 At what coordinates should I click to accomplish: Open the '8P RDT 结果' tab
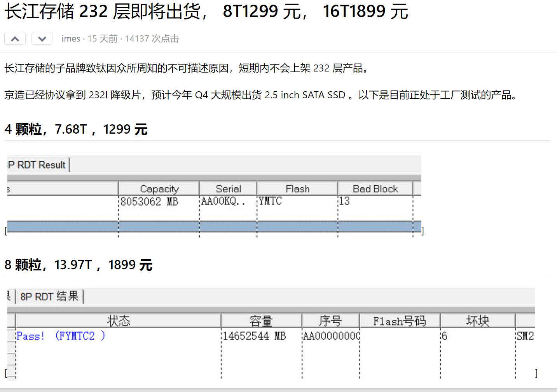[x=50, y=296]
